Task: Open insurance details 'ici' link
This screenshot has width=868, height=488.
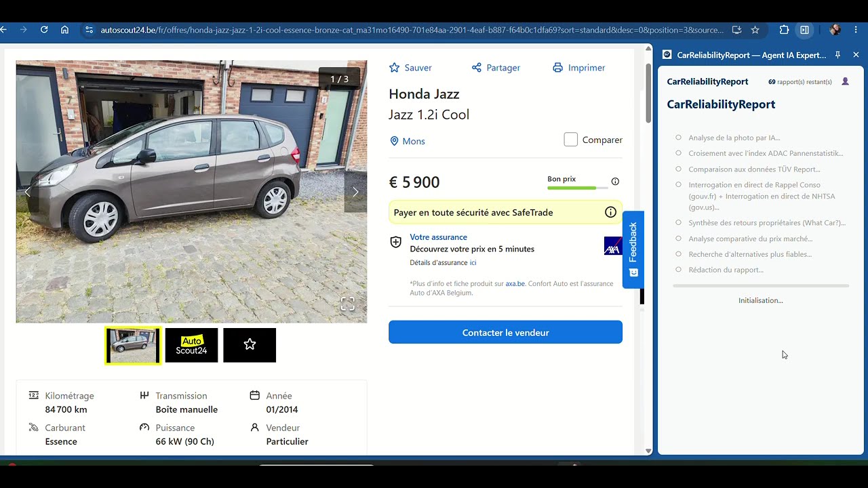Action: coord(473,263)
